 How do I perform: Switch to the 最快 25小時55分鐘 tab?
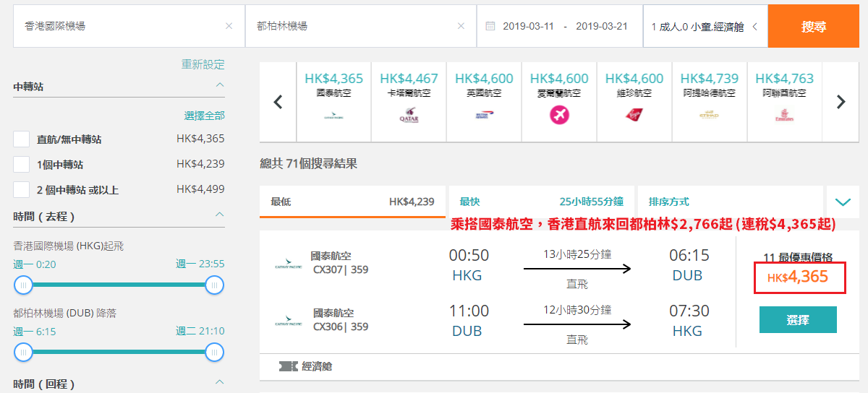pos(542,202)
